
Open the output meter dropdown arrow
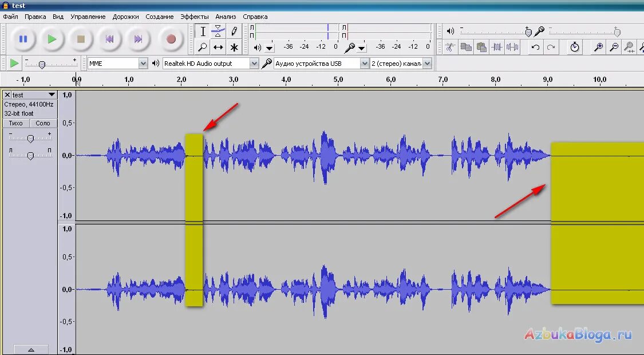pos(270,48)
